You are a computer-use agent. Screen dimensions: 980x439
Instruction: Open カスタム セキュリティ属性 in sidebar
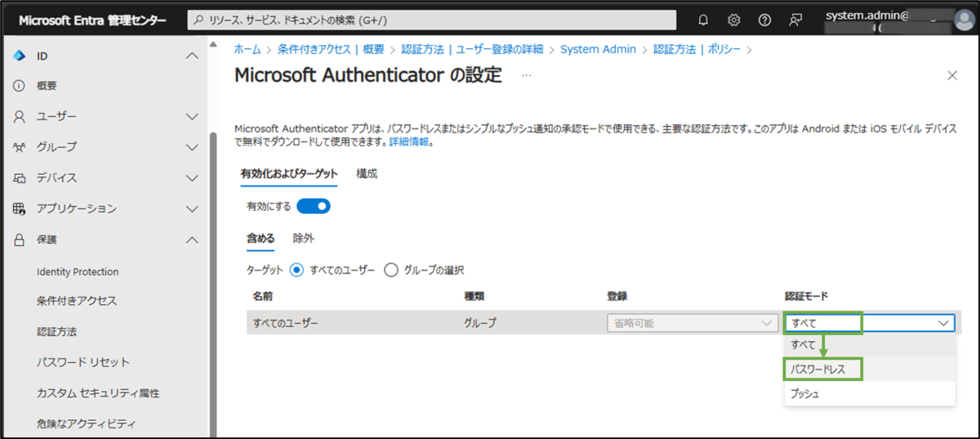point(98,393)
